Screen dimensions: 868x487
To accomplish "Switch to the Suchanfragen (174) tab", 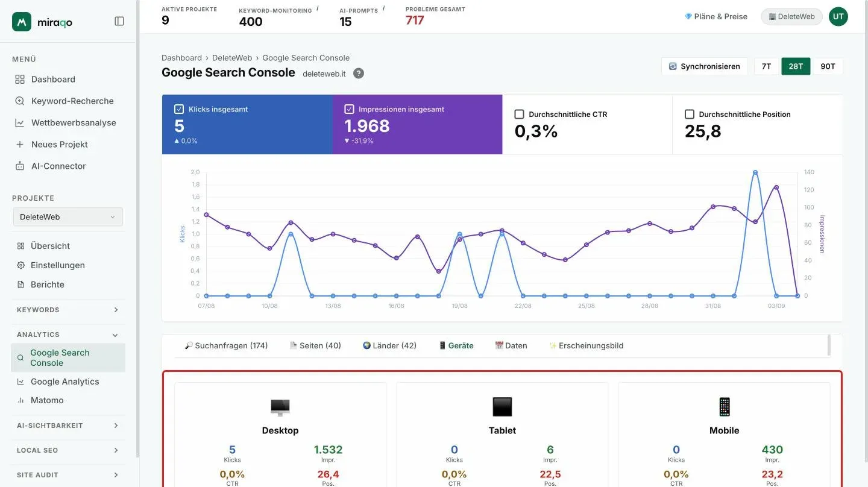I will pyautogui.click(x=226, y=345).
